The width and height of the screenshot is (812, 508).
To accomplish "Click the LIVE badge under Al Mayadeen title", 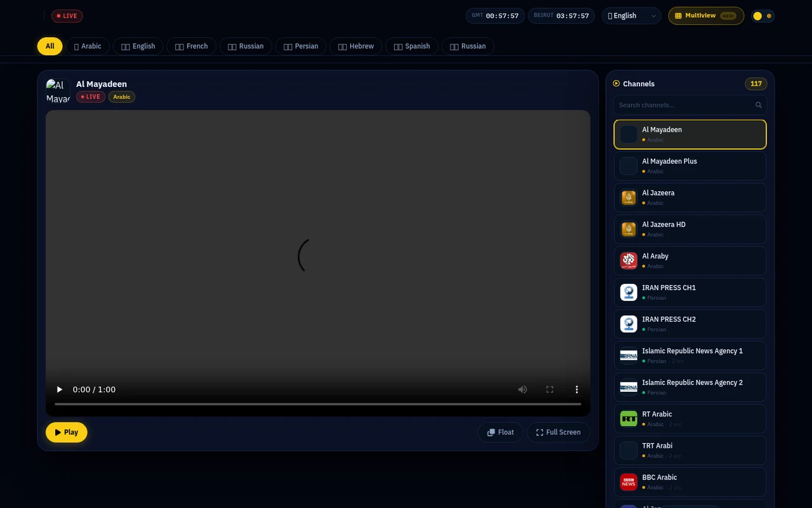I will (91, 97).
